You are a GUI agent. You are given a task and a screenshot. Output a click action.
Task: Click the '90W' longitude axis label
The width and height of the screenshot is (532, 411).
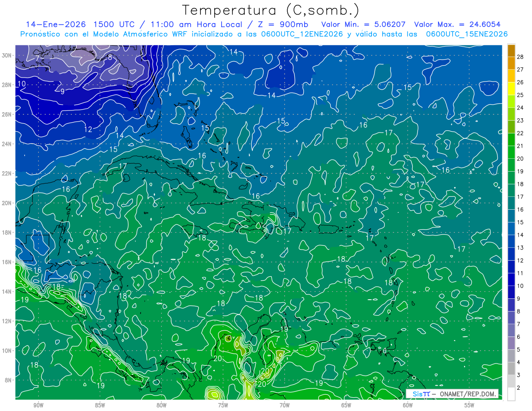click(38, 405)
